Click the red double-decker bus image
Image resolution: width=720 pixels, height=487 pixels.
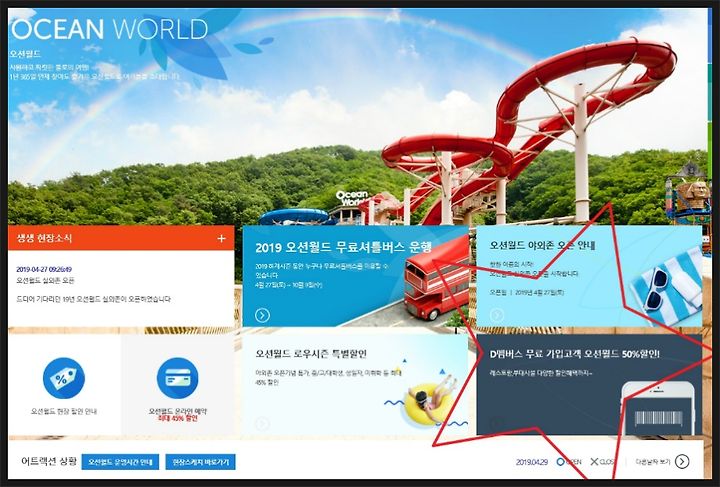[435, 279]
